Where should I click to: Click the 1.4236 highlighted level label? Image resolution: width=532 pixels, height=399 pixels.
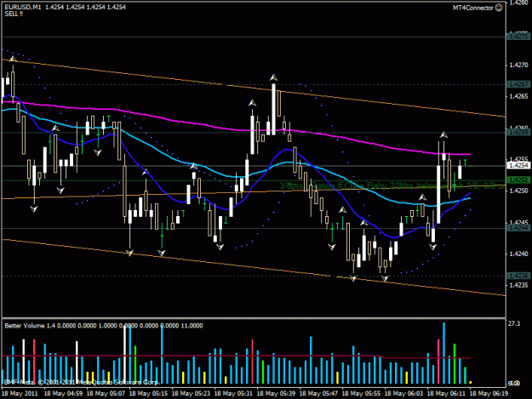coord(518,276)
